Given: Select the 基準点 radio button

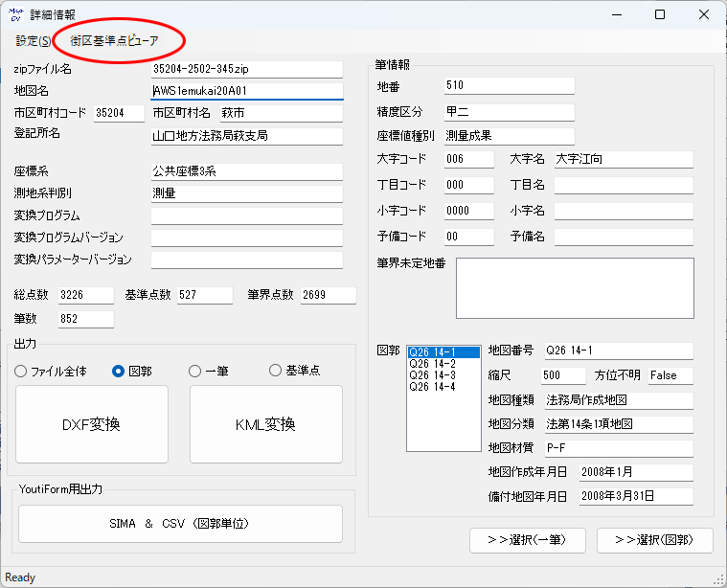Looking at the screenshot, I should click(294, 370).
